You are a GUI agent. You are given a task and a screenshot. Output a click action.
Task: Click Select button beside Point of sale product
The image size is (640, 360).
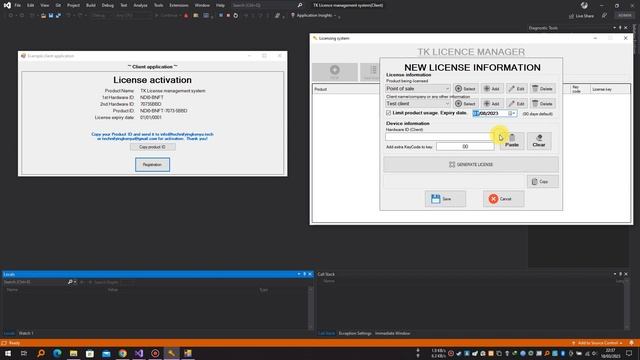click(465, 89)
